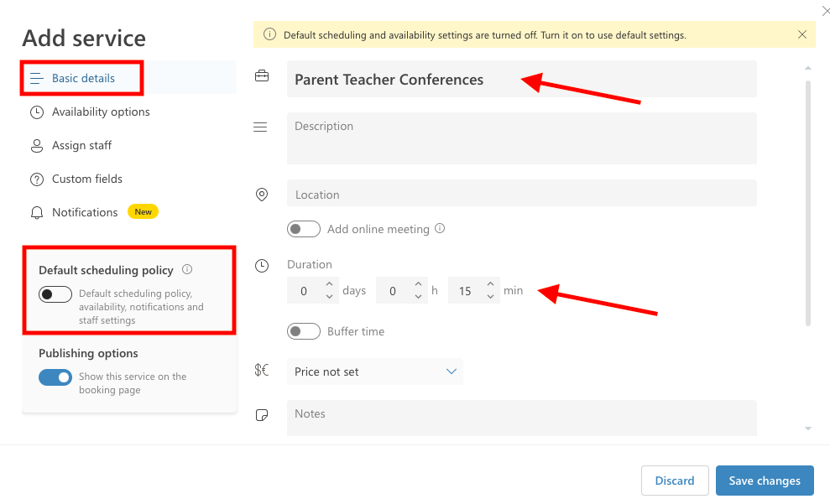Click the banner information icon

click(x=269, y=34)
